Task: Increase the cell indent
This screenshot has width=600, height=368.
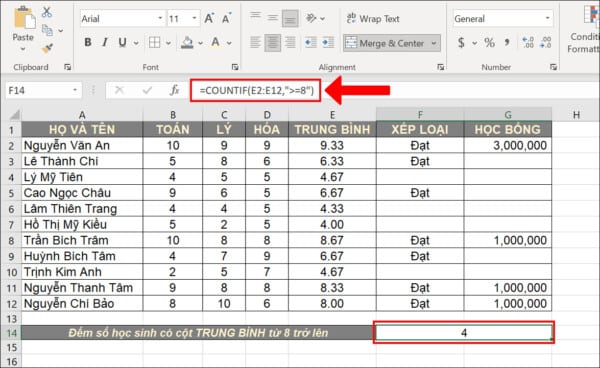Action: pos(328,42)
